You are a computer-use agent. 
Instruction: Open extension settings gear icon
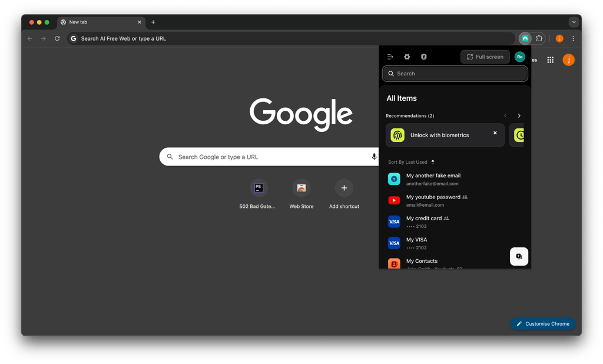[x=407, y=57]
